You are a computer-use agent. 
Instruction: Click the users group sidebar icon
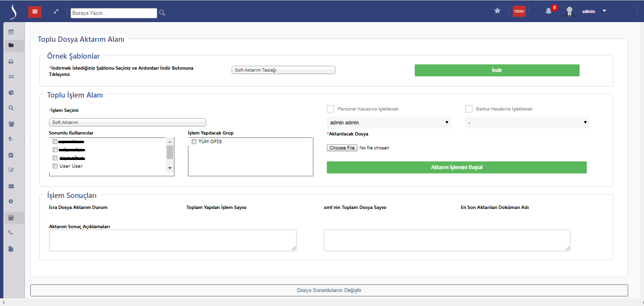pyautogui.click(x=11, y=123)
